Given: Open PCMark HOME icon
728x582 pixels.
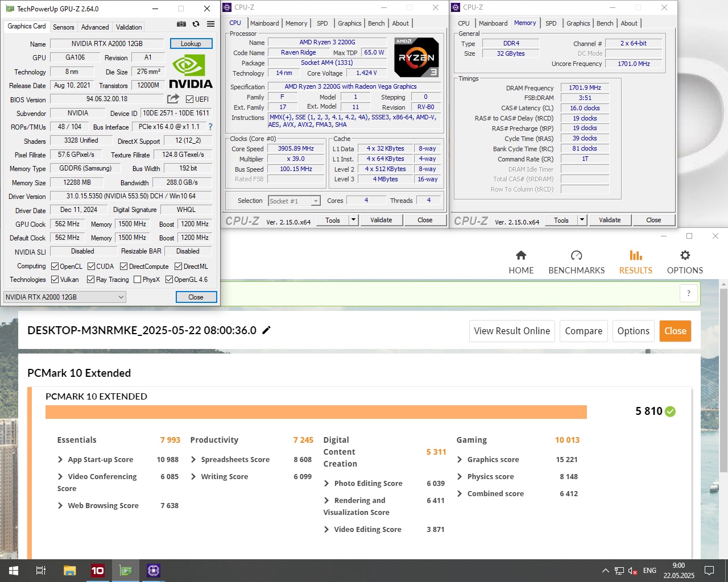Looking at the screenshot, I should click(x=521, y=255).
